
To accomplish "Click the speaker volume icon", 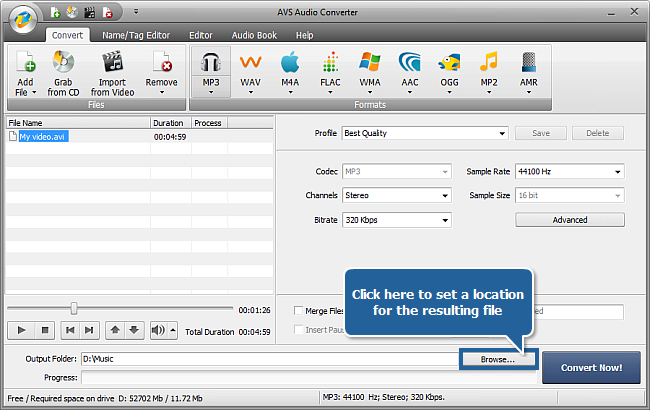I will [158, 330].
